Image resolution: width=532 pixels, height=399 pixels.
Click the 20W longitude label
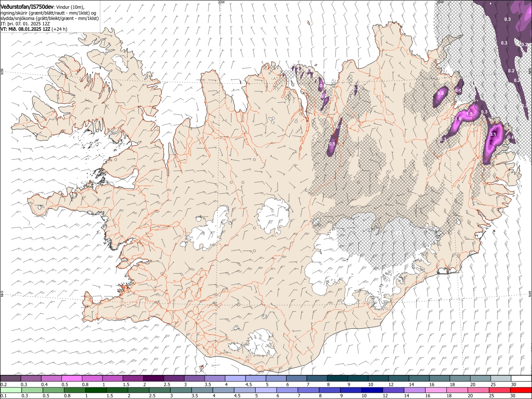221,2
